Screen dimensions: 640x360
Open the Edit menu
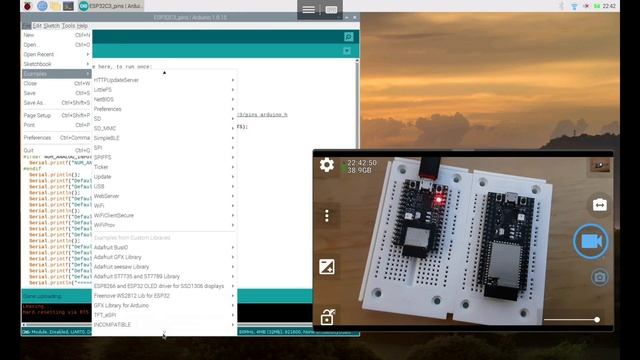[x=37, y=26]
